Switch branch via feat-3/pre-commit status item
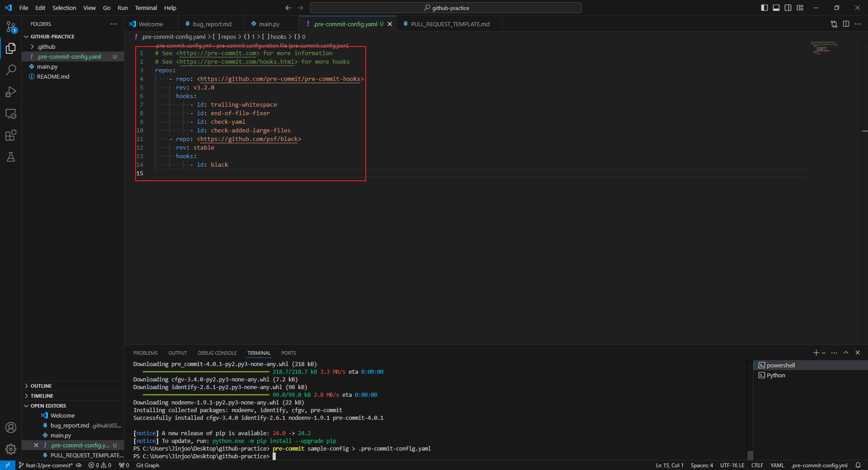This screenshot has width=868, height=470. (46, 465)
